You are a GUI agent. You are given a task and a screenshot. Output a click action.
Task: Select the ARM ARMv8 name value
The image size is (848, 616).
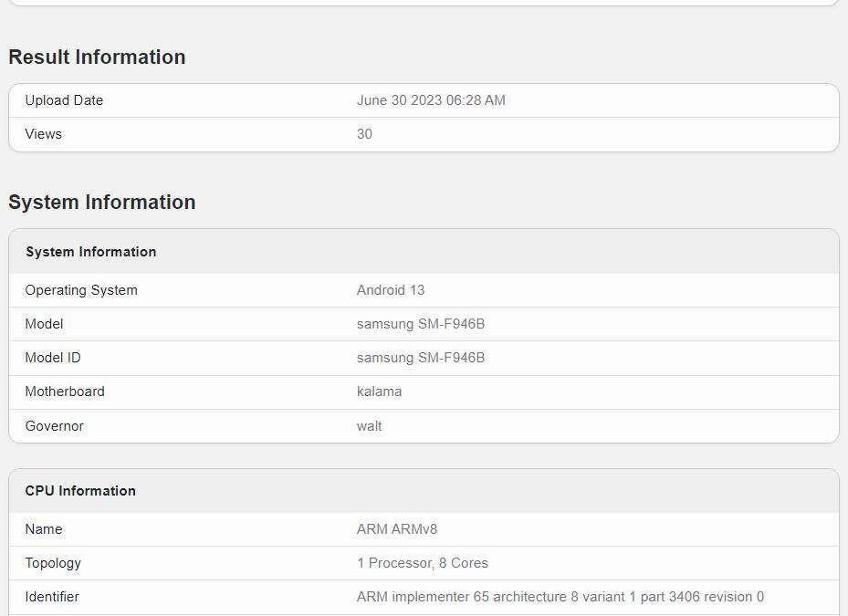point(397,529)
